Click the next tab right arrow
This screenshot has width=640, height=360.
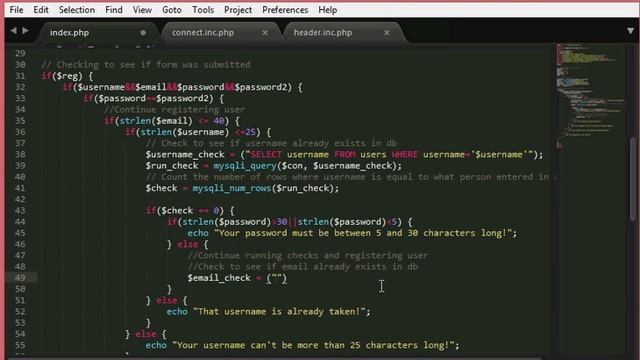click(25, 30)
